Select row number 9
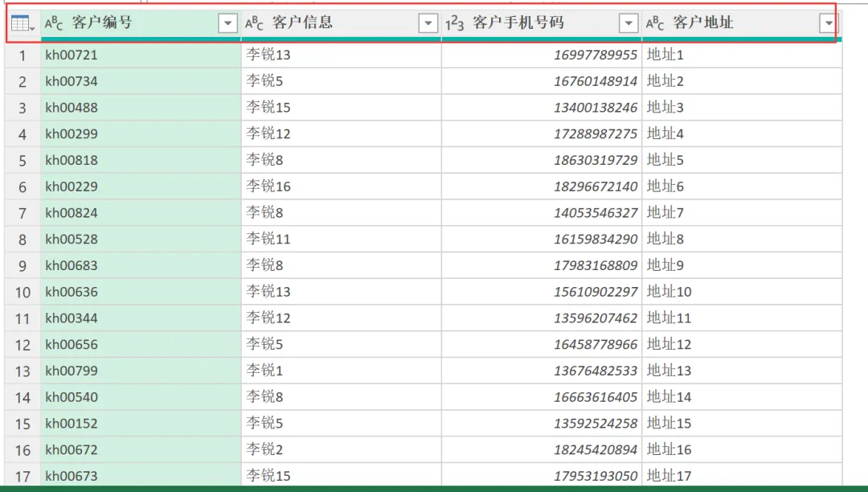The image size is (868, 492). 23,265
